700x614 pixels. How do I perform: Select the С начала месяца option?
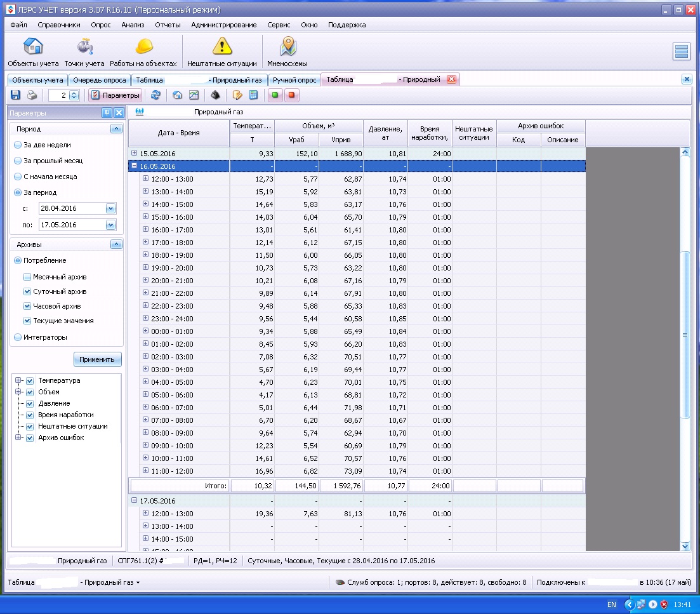point(18,177)
